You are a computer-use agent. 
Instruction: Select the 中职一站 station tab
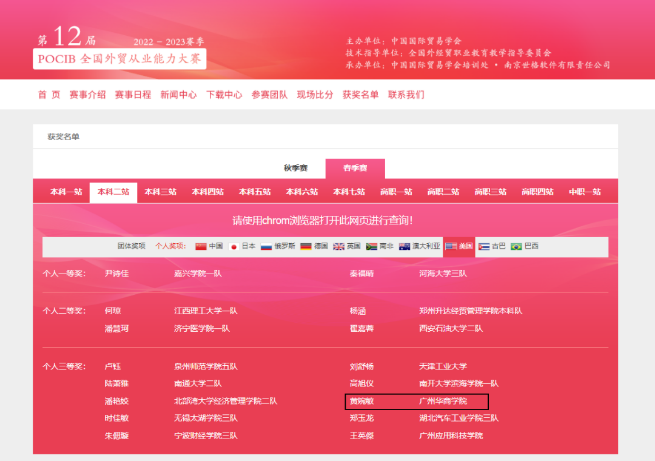point(584,192)
